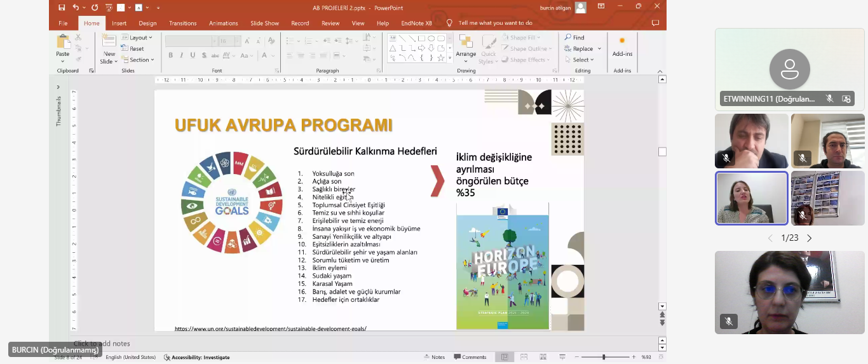Screen dimensions: 868x364
Task: Toggle Comments pane in status bar
Action: [470, 357]
